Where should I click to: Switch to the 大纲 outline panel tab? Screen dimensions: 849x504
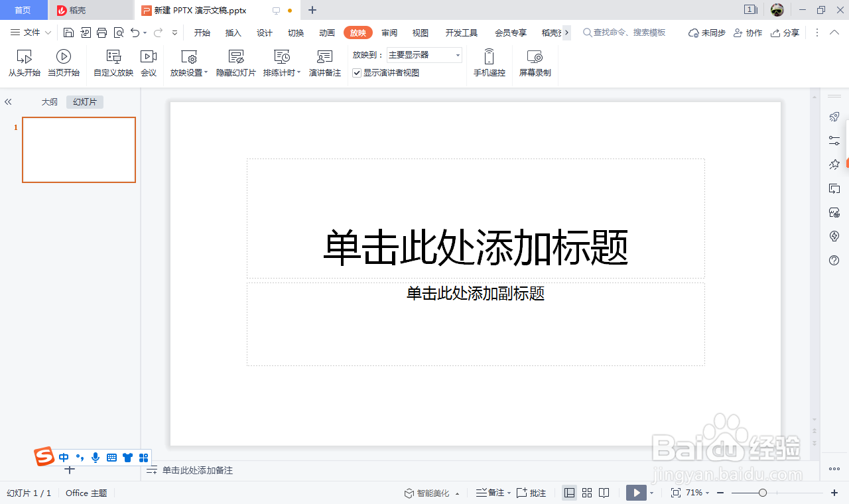point(48,101)
